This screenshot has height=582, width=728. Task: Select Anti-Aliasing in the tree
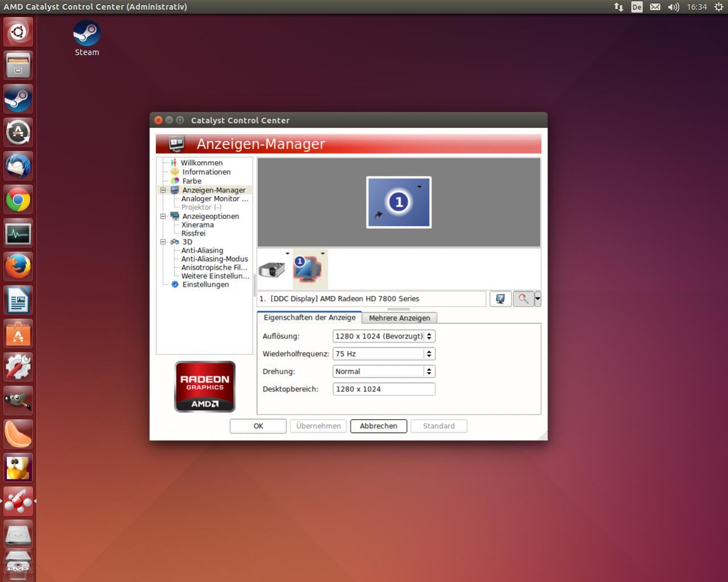tap(202, 250)
